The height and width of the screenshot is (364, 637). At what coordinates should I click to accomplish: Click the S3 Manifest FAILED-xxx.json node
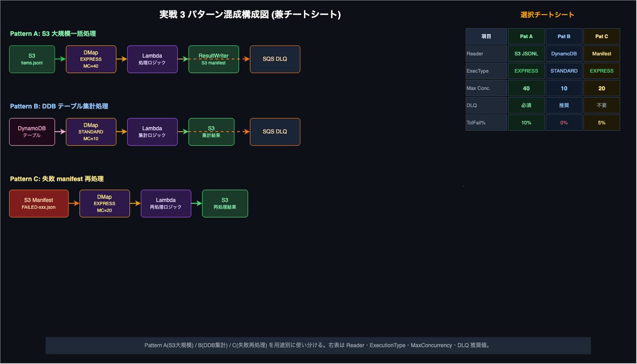[39, 204]
